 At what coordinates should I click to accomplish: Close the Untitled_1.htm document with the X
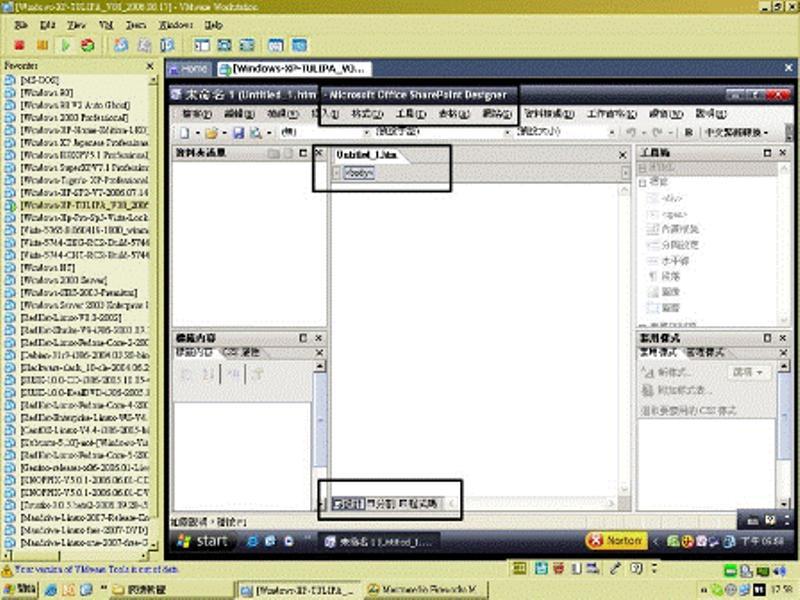pyautogui.click(x=622, y=155)
